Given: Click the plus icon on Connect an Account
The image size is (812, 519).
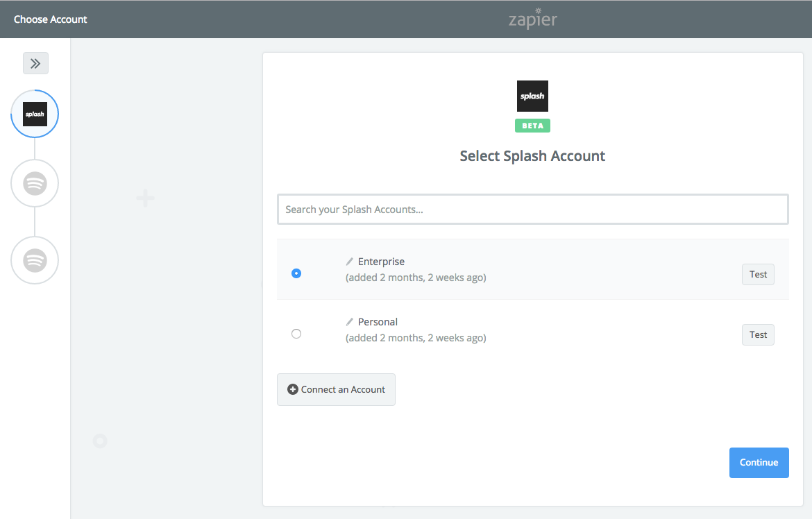Looking at the screenshot, I should [x=293, y=389].
